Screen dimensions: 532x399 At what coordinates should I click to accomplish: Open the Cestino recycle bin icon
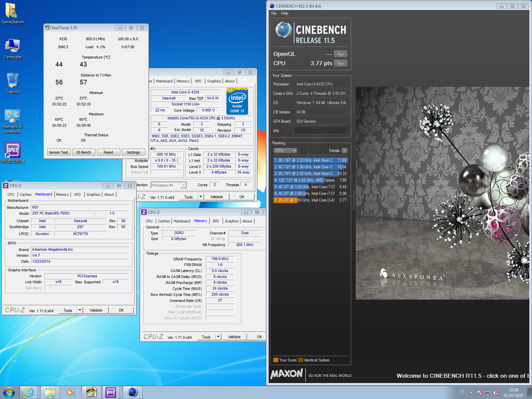click(13, 83)
